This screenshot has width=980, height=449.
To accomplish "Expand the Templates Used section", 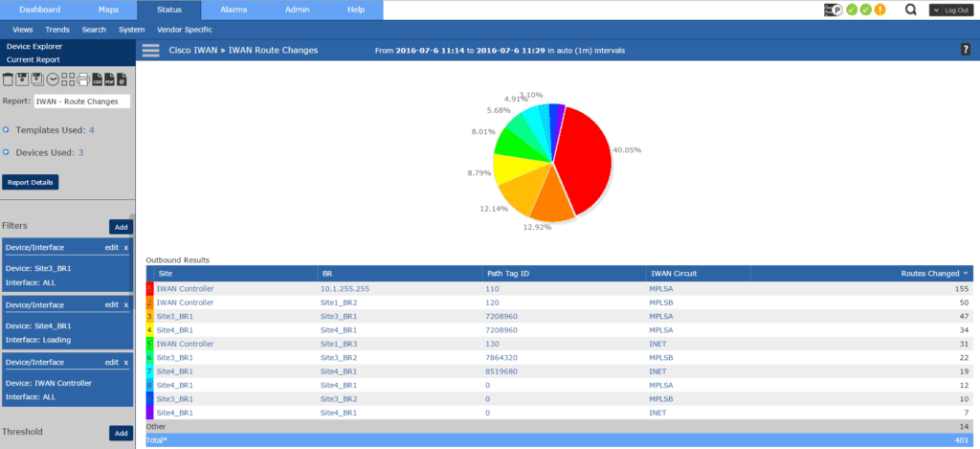I will coord(6,130).
